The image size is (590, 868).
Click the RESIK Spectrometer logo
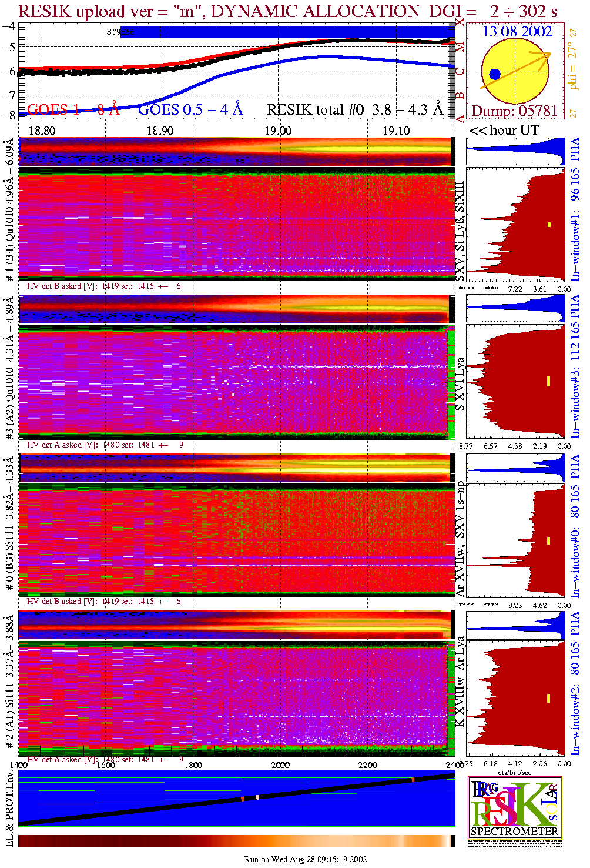tap(514, 806)
